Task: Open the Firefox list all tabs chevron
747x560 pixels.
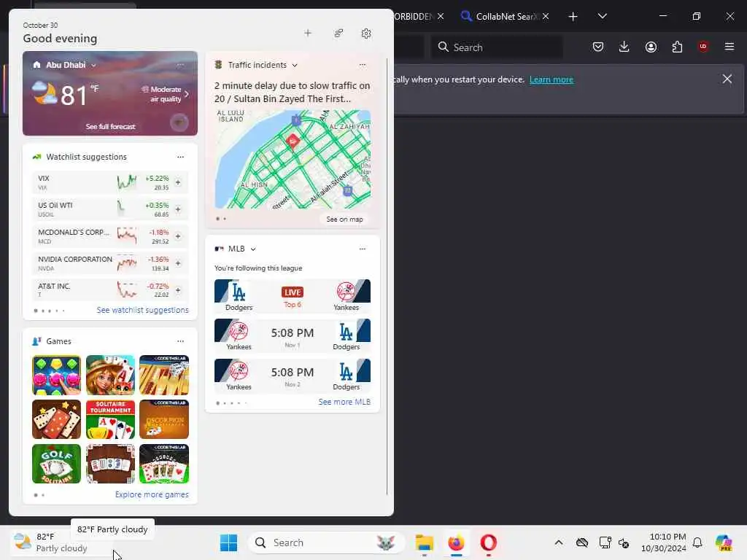Action: tap(602, 17)
